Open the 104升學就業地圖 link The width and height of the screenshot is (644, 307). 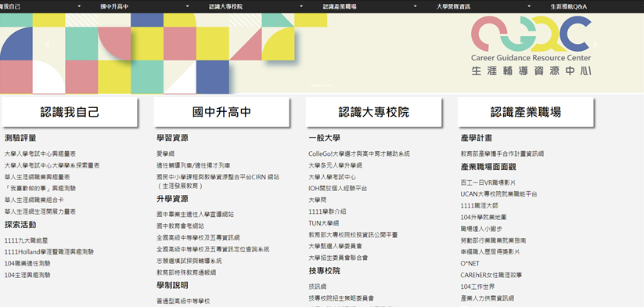point(484,217)
